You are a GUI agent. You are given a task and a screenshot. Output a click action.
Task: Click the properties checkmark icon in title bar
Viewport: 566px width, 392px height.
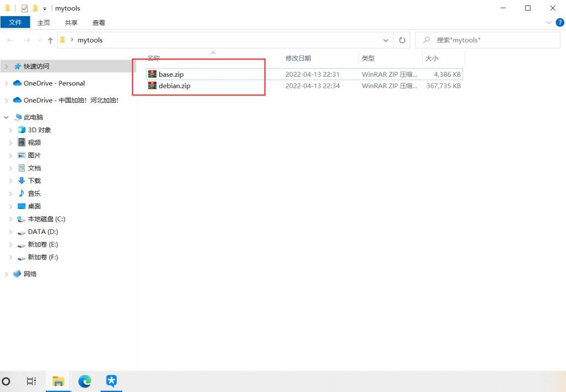pos(24,8)
